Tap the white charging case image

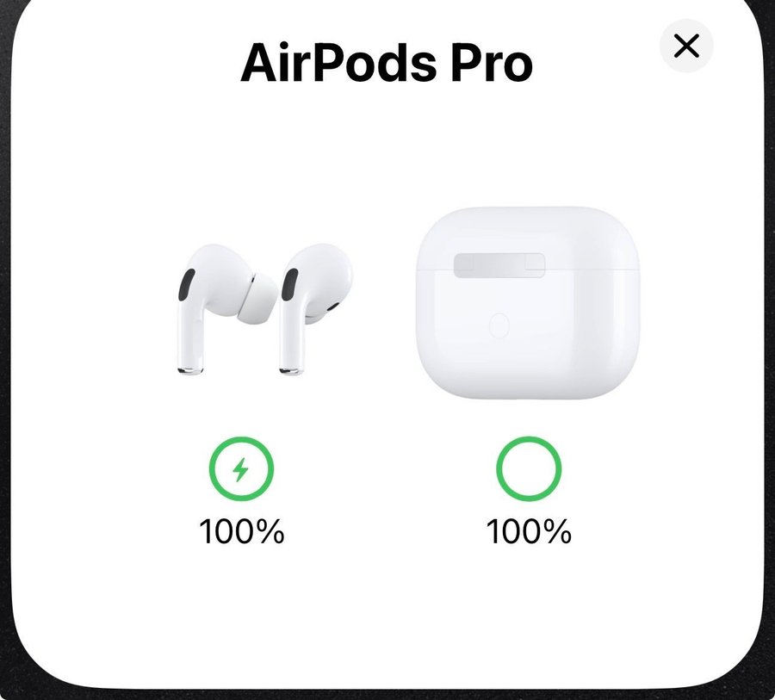pyautogui.click(x=528, y=303)
